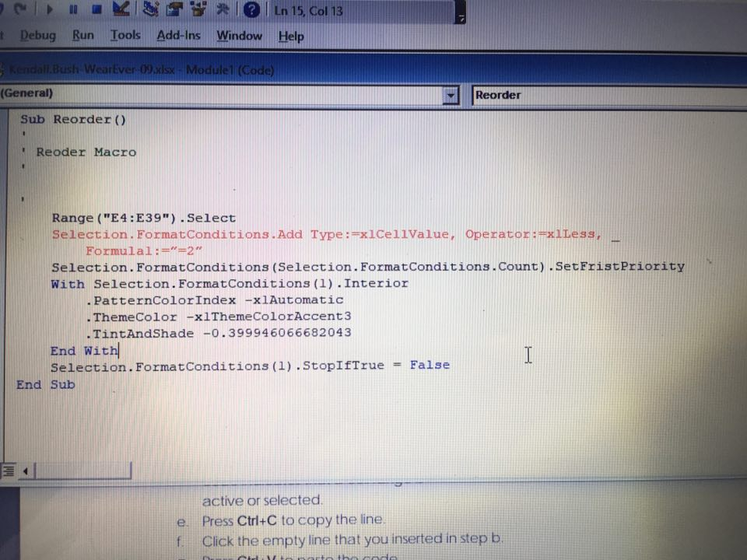Click the left scroll arrow on horizontal scrollbar
This screenshot has width=747, height=560.
(x=24, y=471)
